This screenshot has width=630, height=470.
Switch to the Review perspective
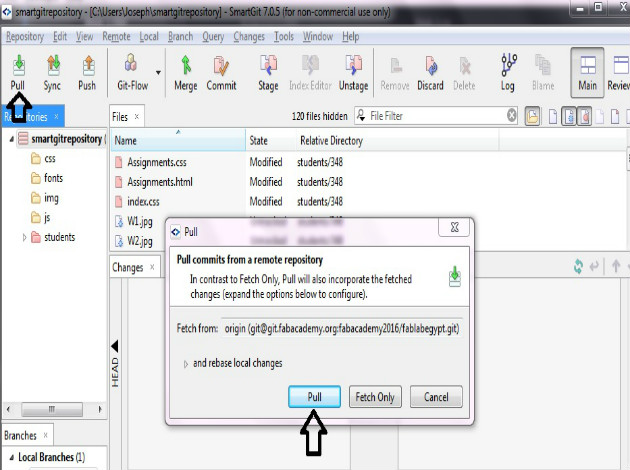pyautogui.click(x=619, y=73)
